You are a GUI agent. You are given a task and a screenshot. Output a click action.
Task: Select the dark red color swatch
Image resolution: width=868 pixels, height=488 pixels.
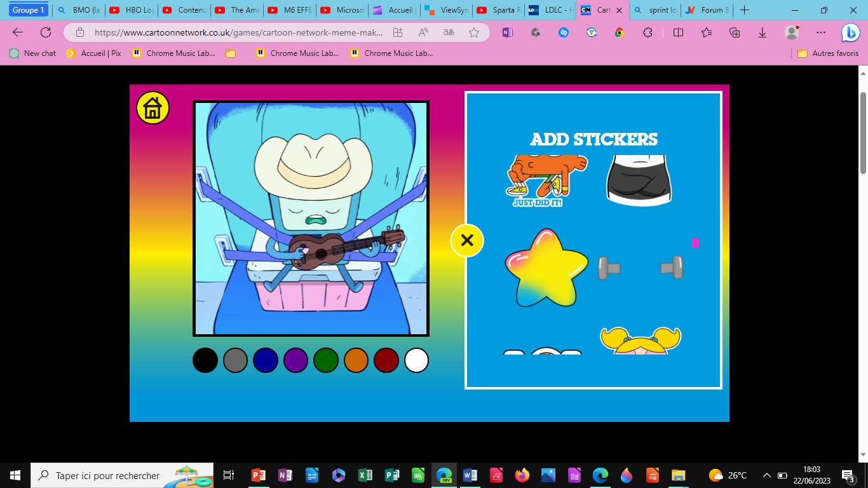point(386,360)
